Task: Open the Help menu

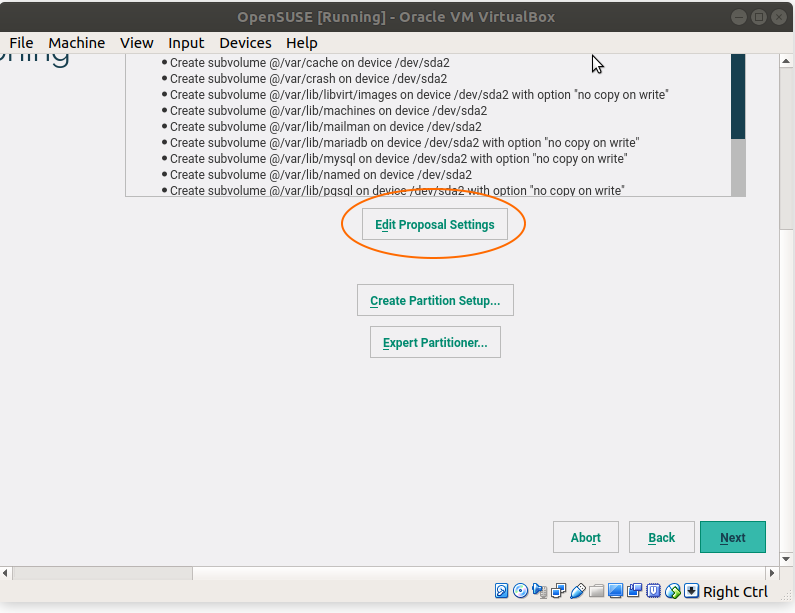Action: pos(302,43)
